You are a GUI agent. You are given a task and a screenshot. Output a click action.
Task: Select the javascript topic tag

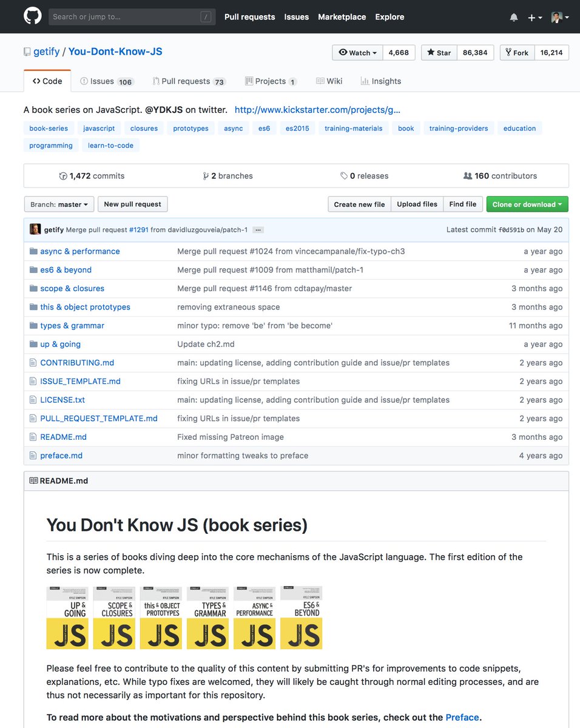click(x=99, y=128)
